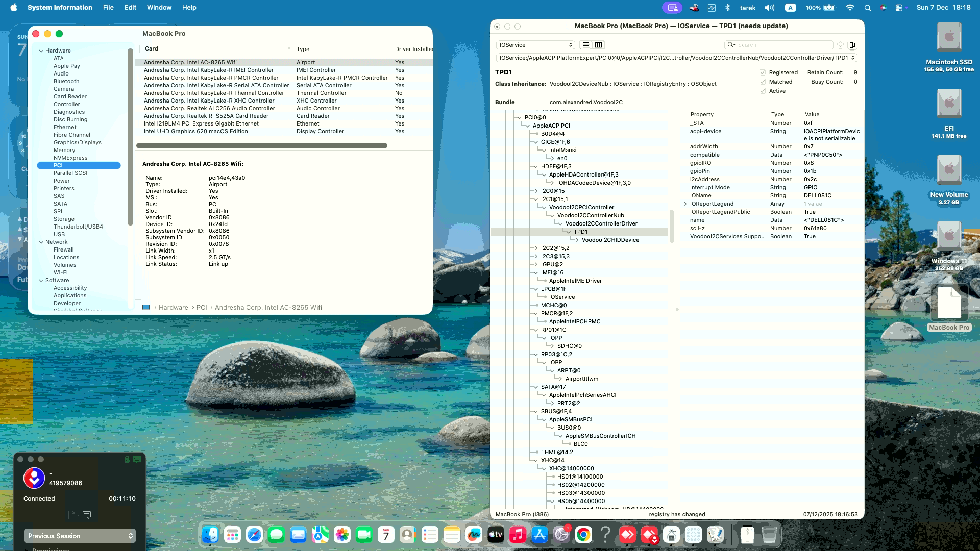Switch to list view in IORegistryExplorer toolbar
The image size is (980, 551).
coord(585,45)
